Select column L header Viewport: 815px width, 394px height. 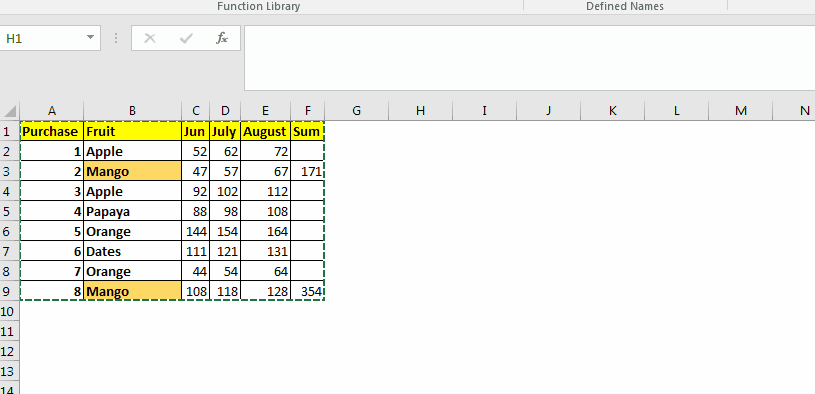coord(676,111)
